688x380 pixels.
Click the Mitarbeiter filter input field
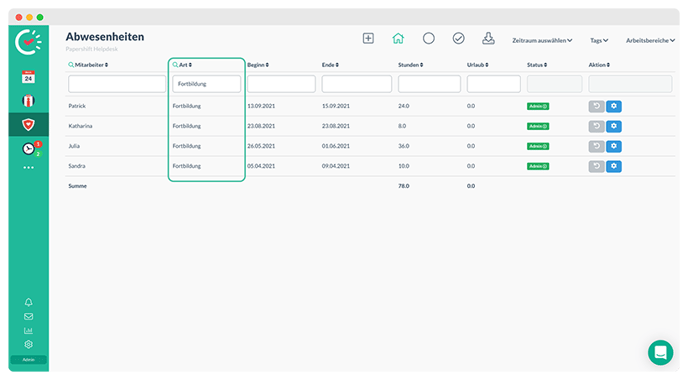117,84
